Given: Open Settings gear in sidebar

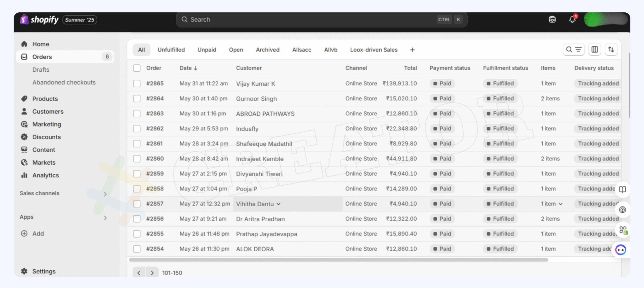Looking at the screenshot, I should click(24, 271).
